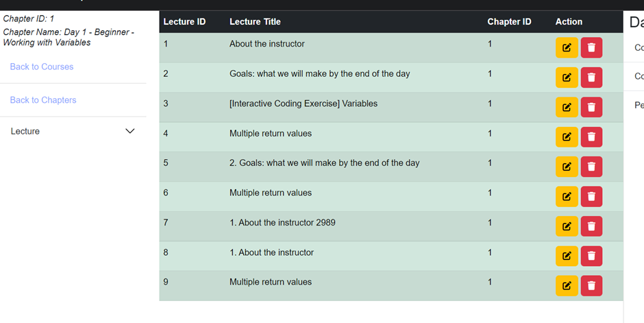Expand the Lecture sidebar menu chevron

coord(130,131)
